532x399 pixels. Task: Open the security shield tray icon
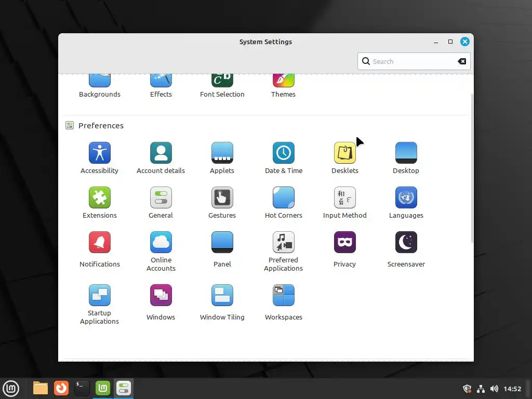coord(467,389)
